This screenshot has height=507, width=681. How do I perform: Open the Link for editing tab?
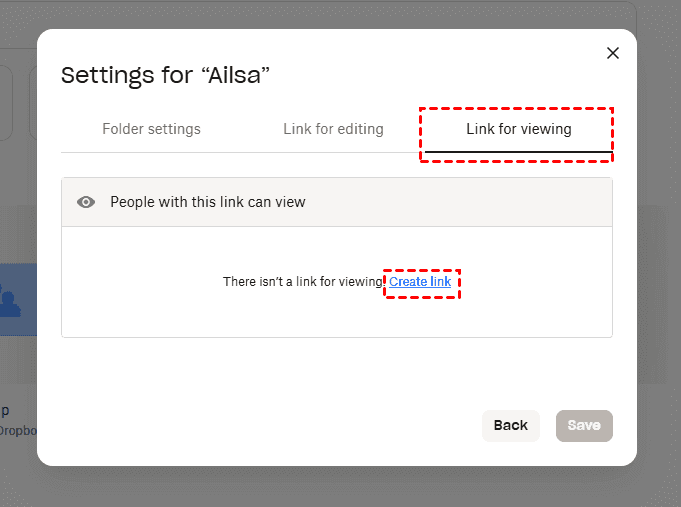coord(333,130)
